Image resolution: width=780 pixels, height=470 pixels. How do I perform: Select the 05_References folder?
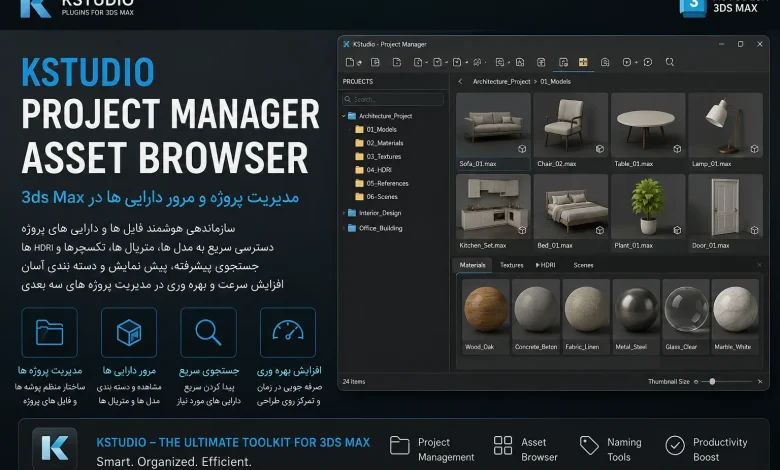(382, 183)
